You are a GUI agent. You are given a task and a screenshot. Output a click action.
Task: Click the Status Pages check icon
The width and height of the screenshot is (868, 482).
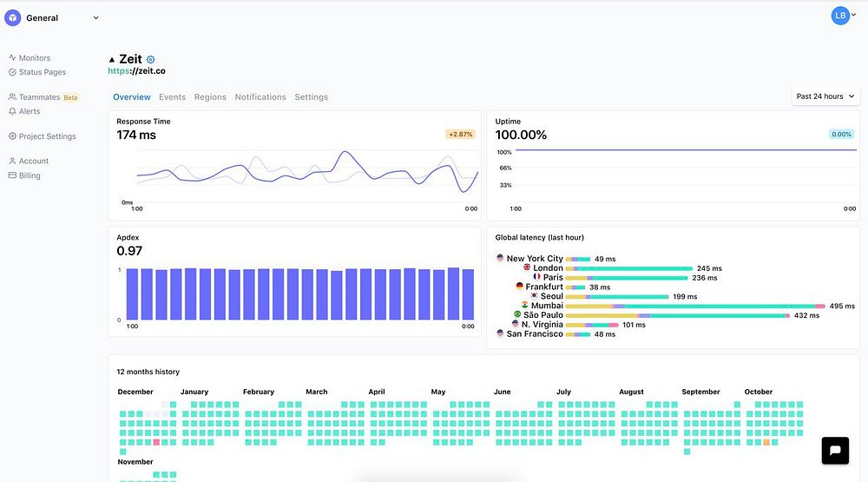point(12,72)
